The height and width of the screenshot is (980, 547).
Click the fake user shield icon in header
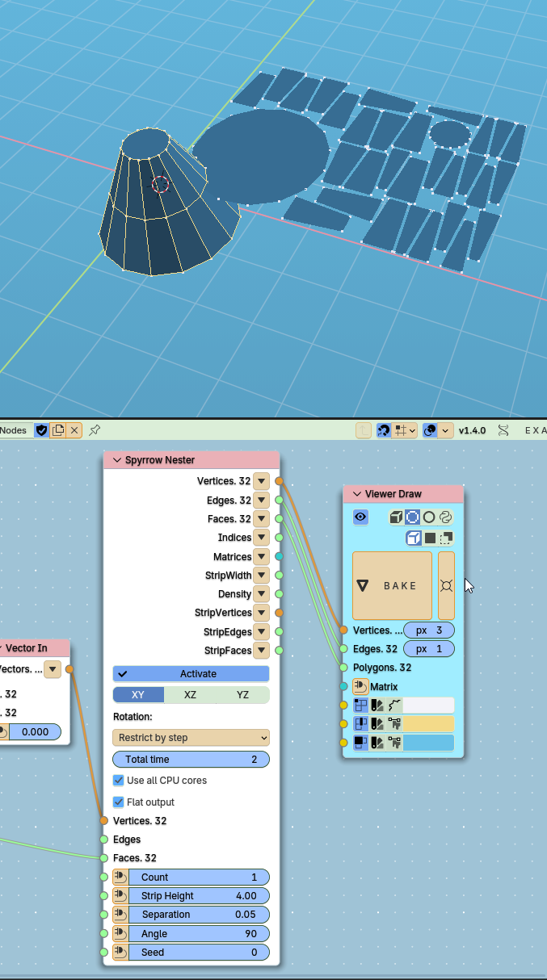41,430
